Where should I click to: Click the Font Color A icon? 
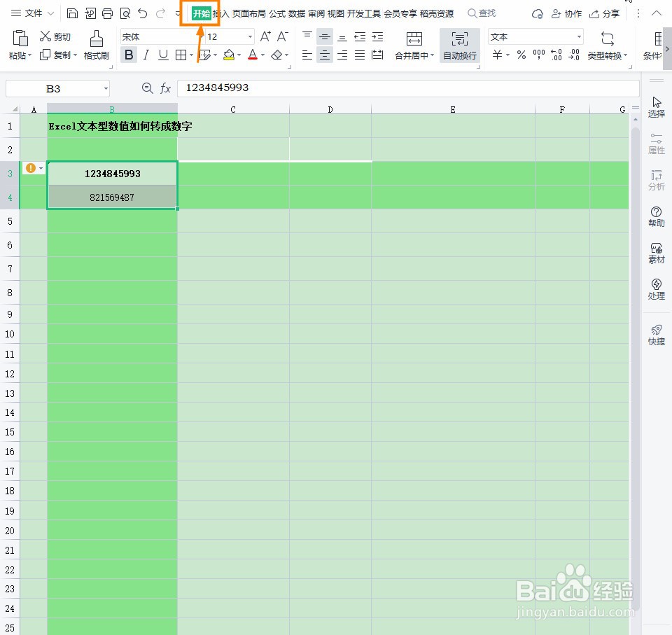point(253,55)
